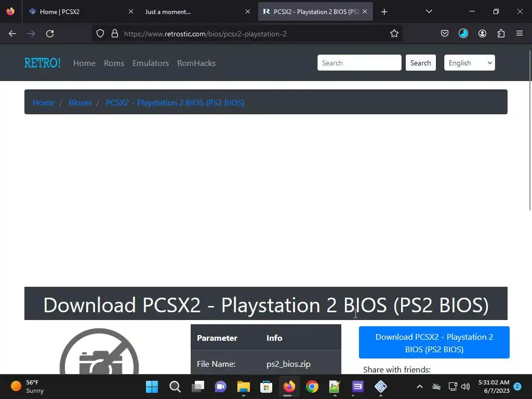Viewport: 532px width, 399px height.
Task: Open the Pocket save icon
Action: pyautogui.click(x=445, y=34)
